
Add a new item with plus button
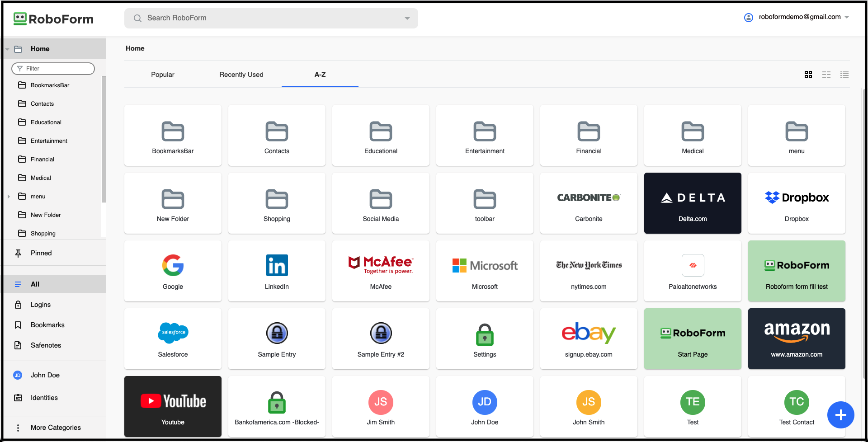(x=841, y=415)
